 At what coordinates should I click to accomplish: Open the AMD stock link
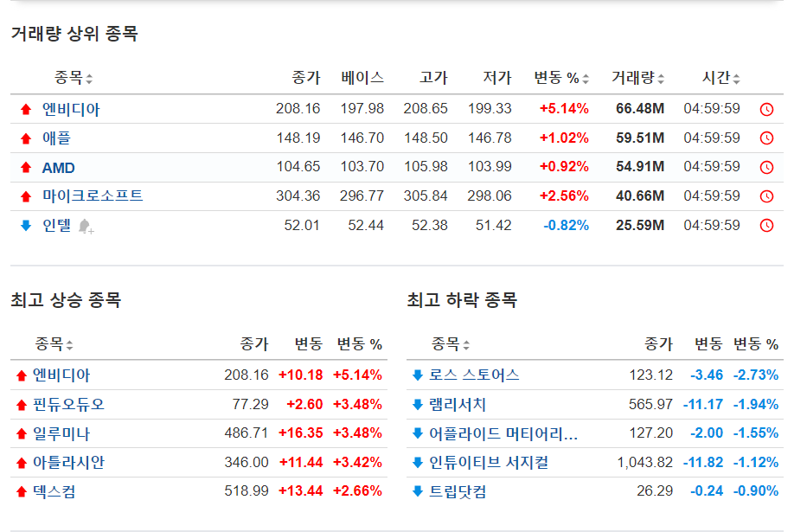pyautogui.click(x=58, y=168)
